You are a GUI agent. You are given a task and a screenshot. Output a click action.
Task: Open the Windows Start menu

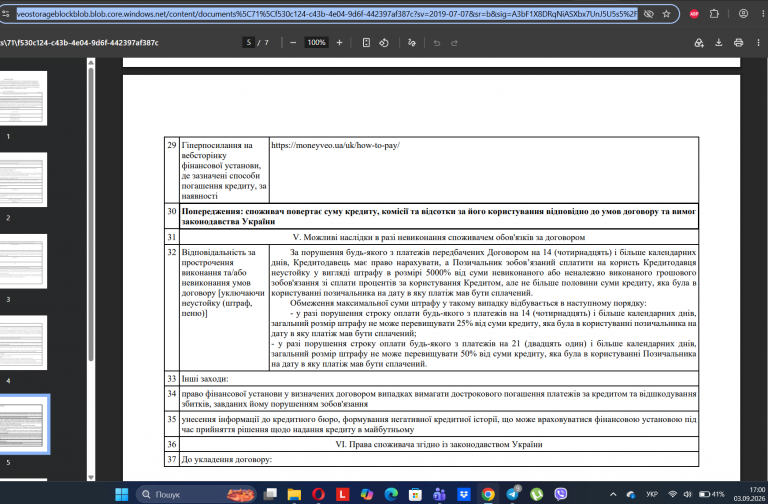click(x=121, y=494)
